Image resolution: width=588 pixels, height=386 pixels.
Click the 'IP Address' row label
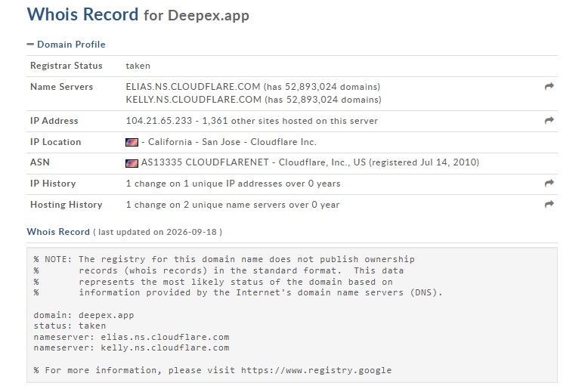tap(54, 121)
